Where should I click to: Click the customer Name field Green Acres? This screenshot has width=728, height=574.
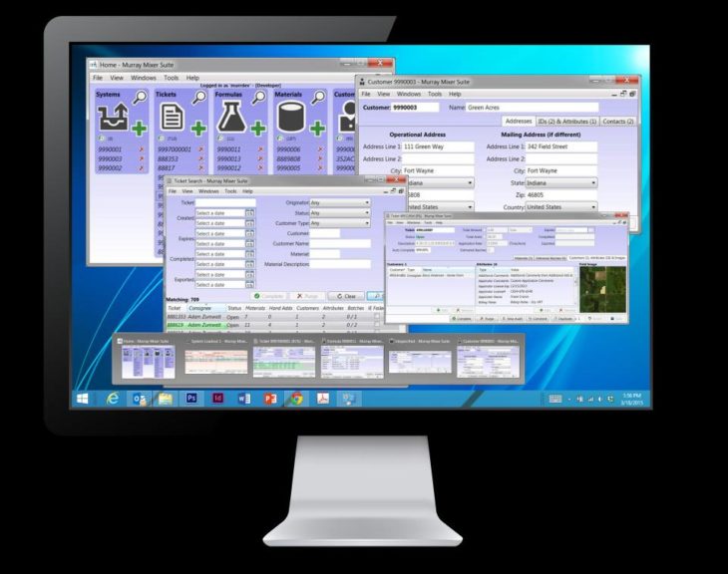(533, 108)
